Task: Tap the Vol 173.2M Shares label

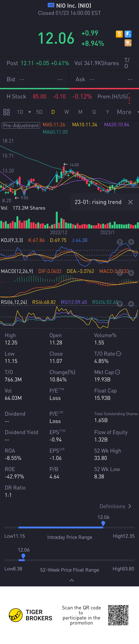Action: 23,208
